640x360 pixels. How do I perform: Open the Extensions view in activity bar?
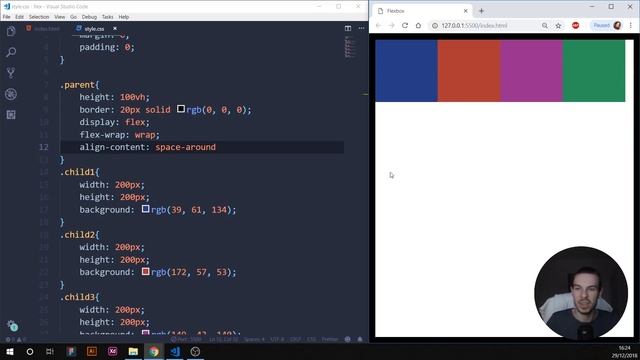(11, 115)
